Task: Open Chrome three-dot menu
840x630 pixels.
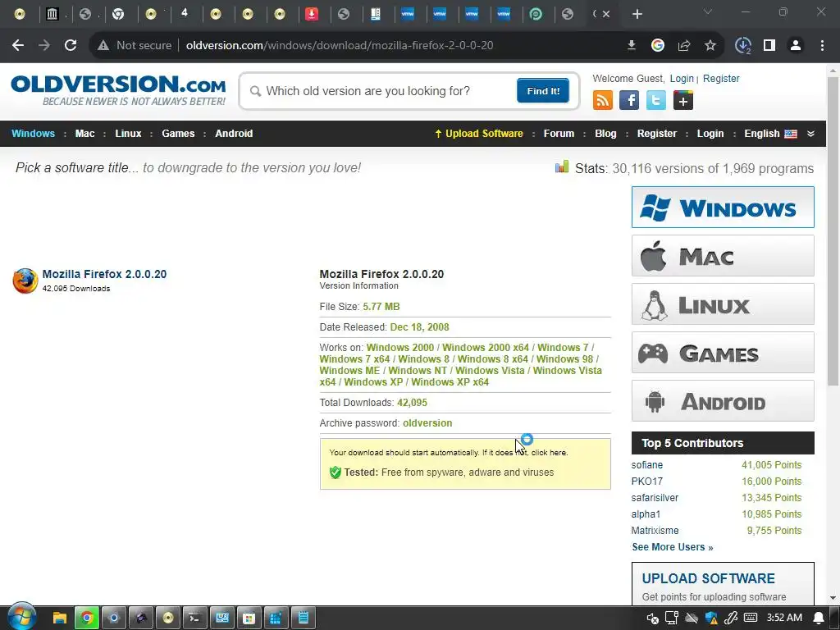Action: click(x=822, y=46)
